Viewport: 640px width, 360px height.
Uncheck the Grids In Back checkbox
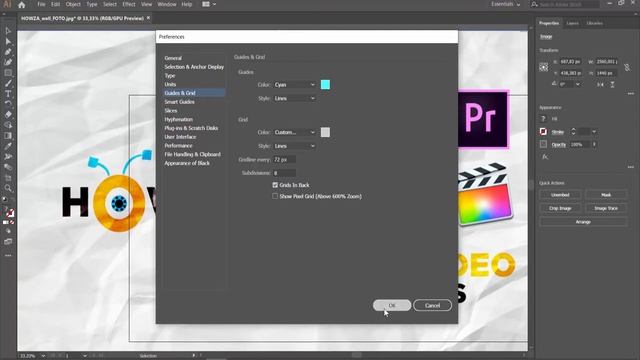click(275, 185)
